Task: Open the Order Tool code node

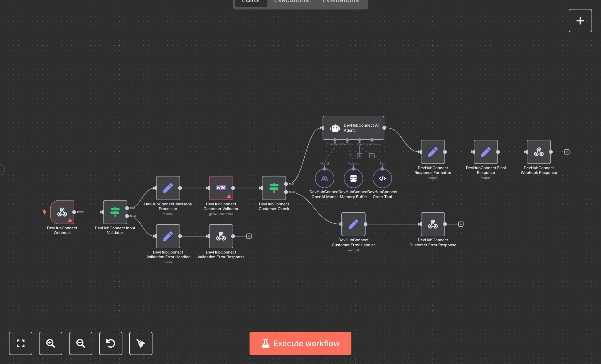Action: click(x=382, y=178)
